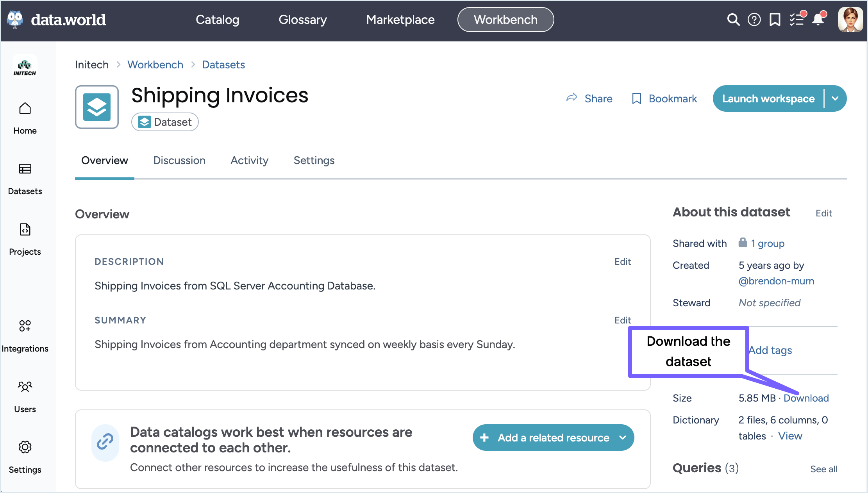Open bookmarks icon in top bar
Viewport: 868px width, 493px height.
point(775,20)
